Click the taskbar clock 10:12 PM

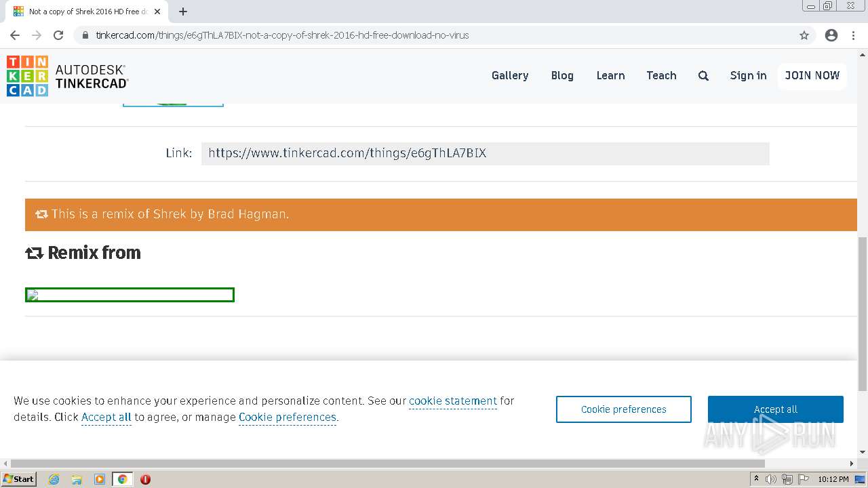pyautogui.click(x=833, y=479)
